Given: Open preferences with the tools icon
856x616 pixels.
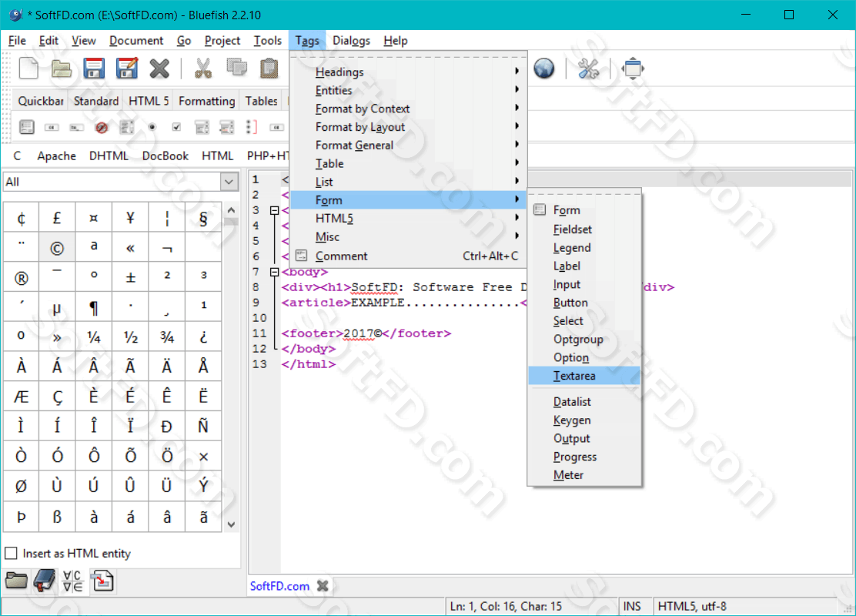Looking at the screenshot, I should 588,69.
